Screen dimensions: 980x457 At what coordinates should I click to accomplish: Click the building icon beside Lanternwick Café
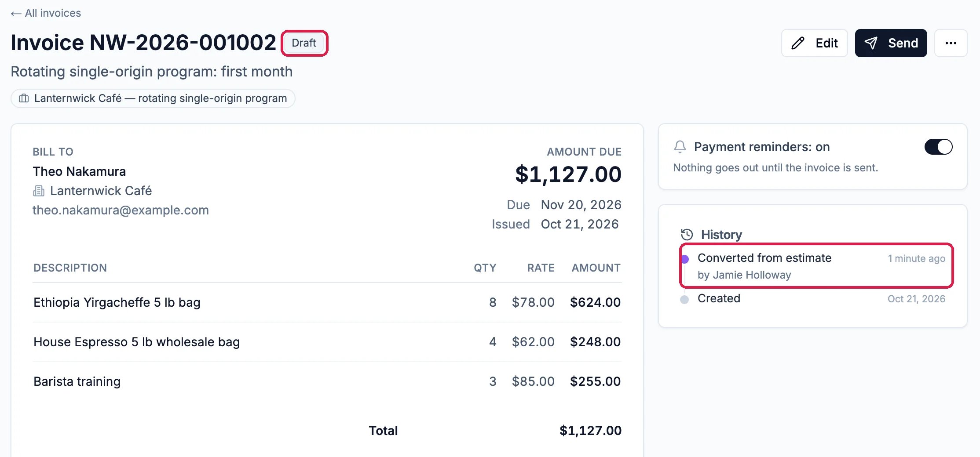tap(39, 191)
